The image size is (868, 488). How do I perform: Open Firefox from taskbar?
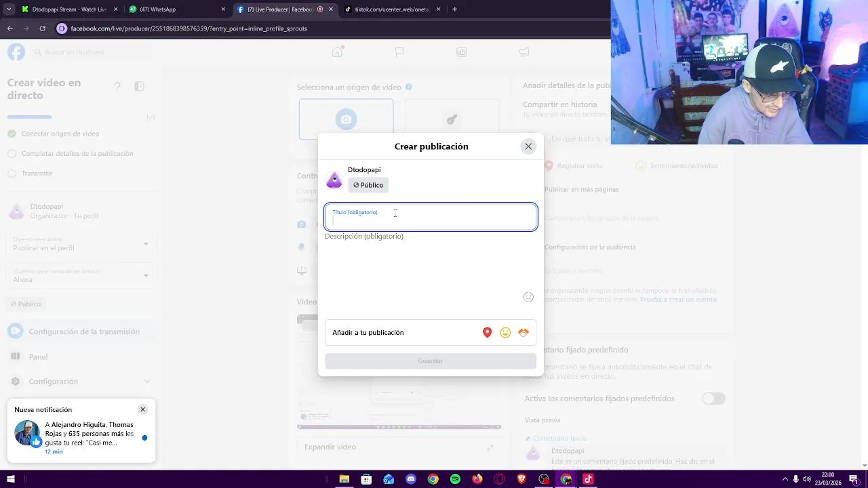pyautogui.click(x=477, y=479)
